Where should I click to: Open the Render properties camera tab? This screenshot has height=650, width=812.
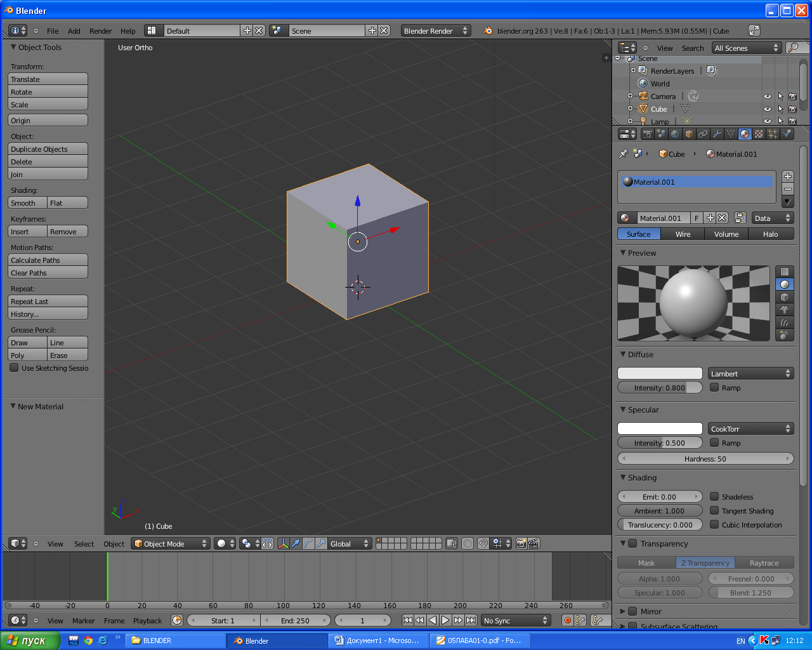648,134
